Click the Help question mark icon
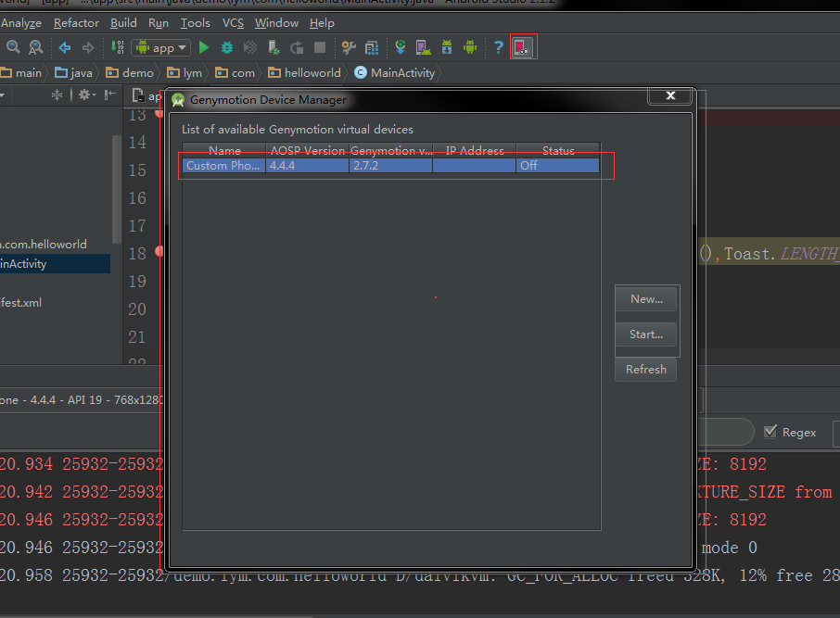The height and width of the screenshot is (618, 840). [498, 47]
